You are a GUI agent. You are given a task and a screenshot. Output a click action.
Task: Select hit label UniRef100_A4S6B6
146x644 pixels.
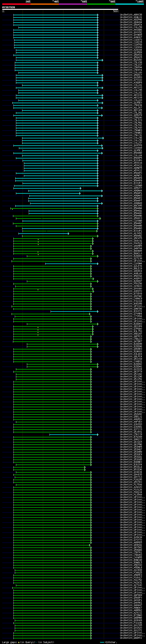click(131, 30)
